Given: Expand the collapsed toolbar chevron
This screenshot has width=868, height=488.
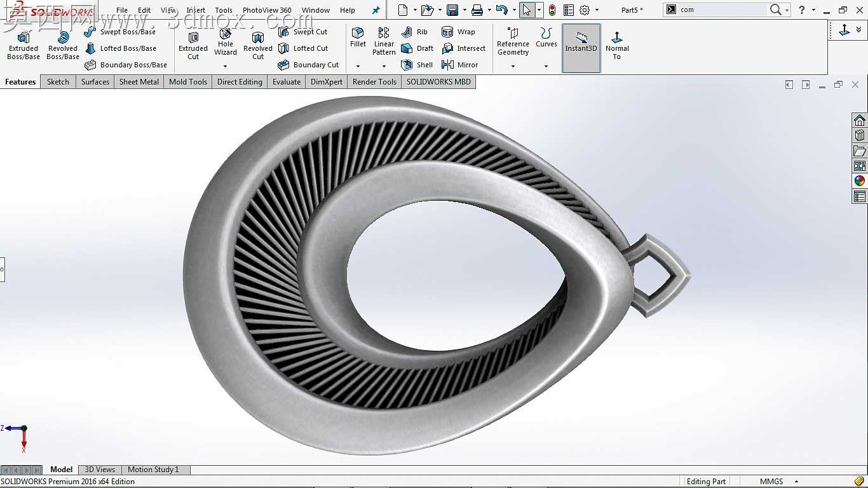Looking at the screenshot, I should (859, 30).
